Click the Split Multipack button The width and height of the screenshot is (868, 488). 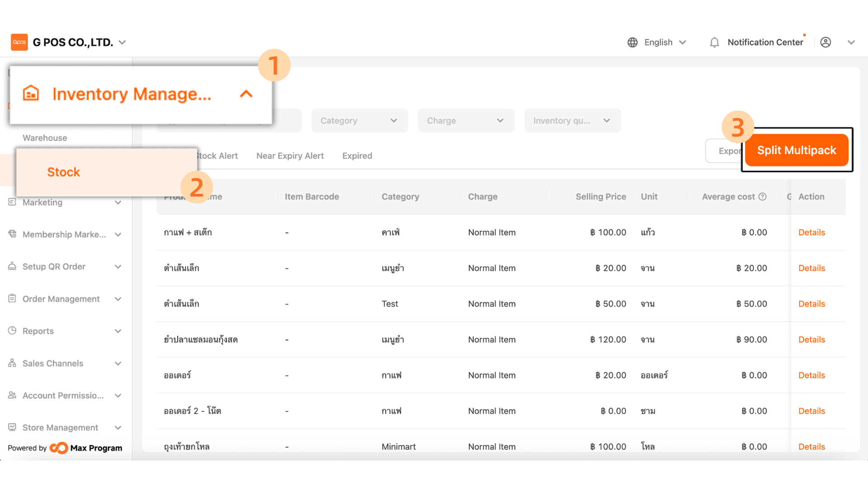797,150
